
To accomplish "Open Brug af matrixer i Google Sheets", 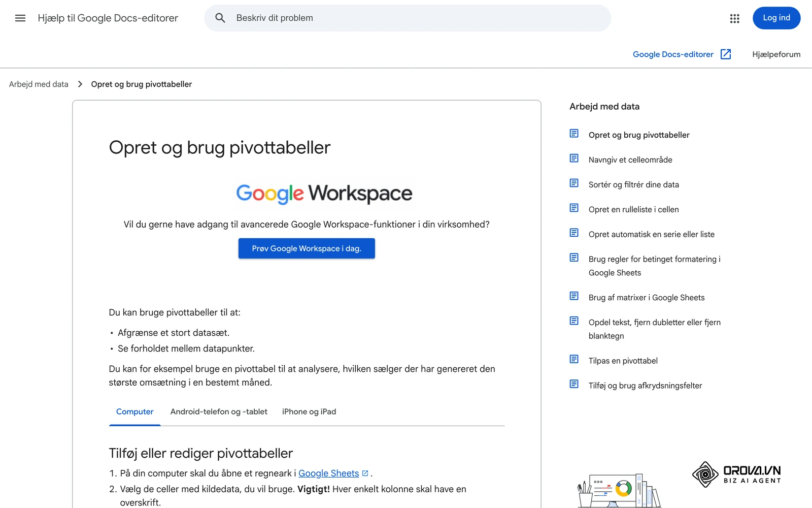I will pyautogui.click(x=647, y=298).
